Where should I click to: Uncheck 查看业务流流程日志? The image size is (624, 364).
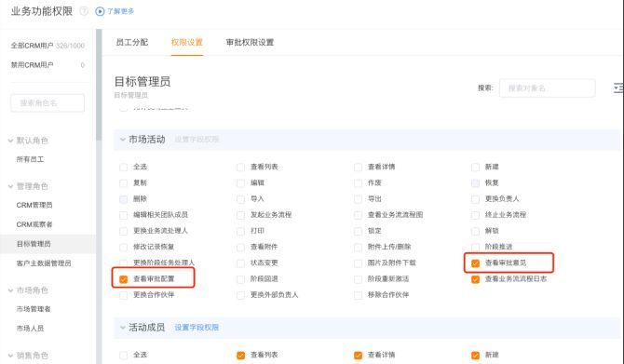[475, 279]
